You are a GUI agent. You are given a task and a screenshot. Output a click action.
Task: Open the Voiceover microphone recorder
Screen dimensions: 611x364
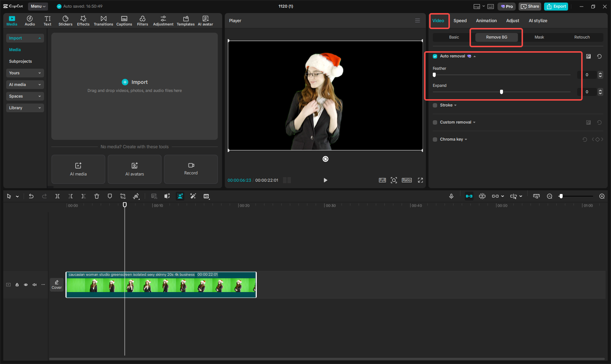pos(451,196)
